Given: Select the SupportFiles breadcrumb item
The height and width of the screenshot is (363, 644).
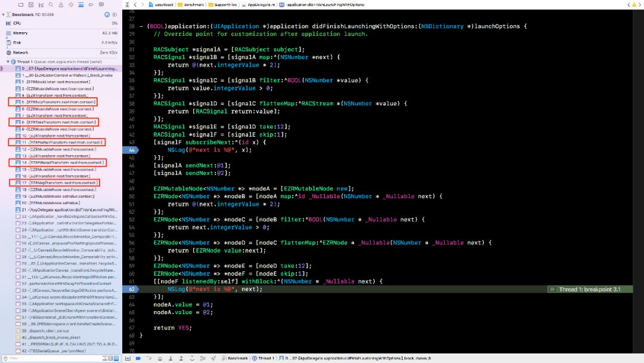Looking at the screenshot, I should 221,4.
